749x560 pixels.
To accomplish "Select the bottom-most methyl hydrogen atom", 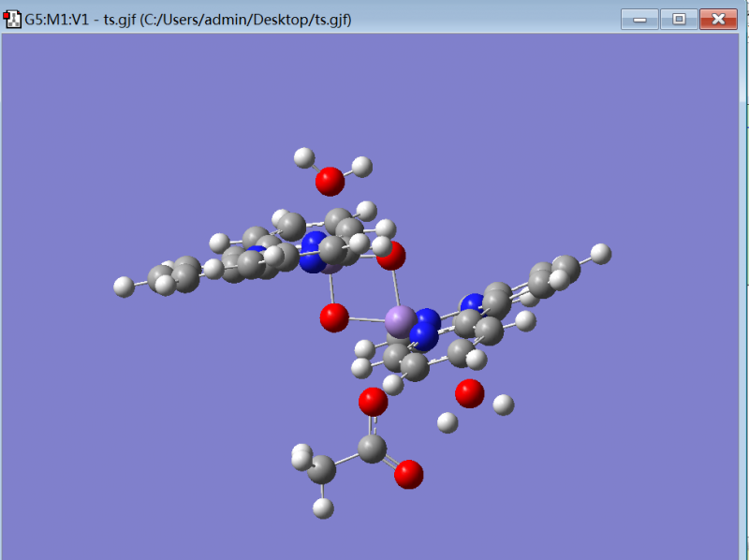I will (x=323, y=508).
